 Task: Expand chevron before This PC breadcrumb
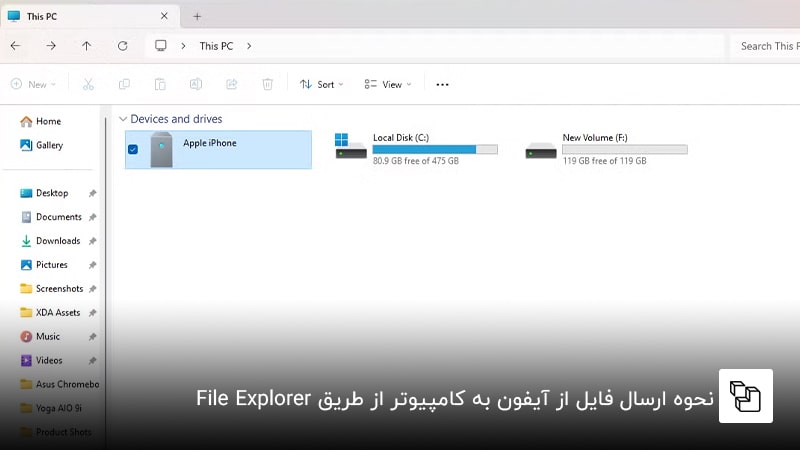coord(183,46)
